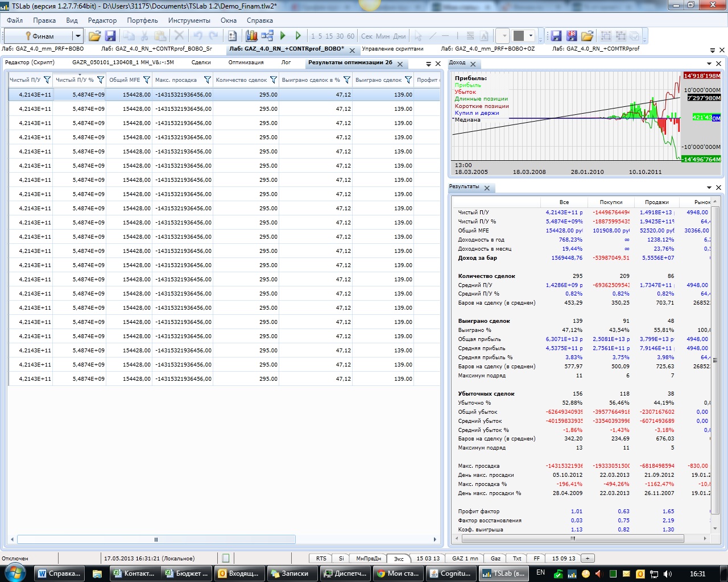
Task: Open the gray color swatch dropdown
Action: pos(531,36)
